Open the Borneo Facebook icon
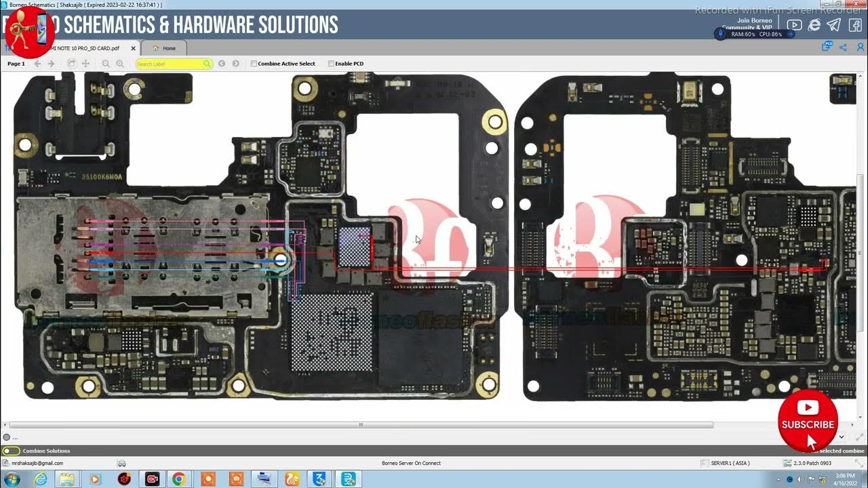The height and width of the screenshot is (488, 868). [854, 25]
